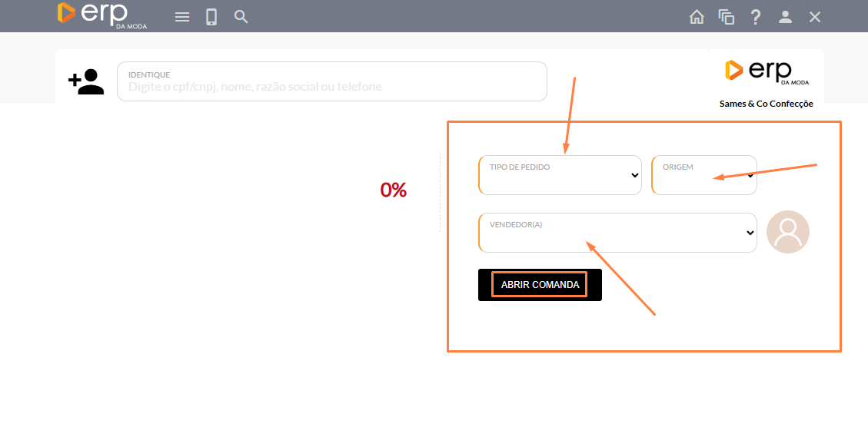Screen dimensions: 868x427
Task: Click the dashed vertical divider line
Action: pos(440,192)
